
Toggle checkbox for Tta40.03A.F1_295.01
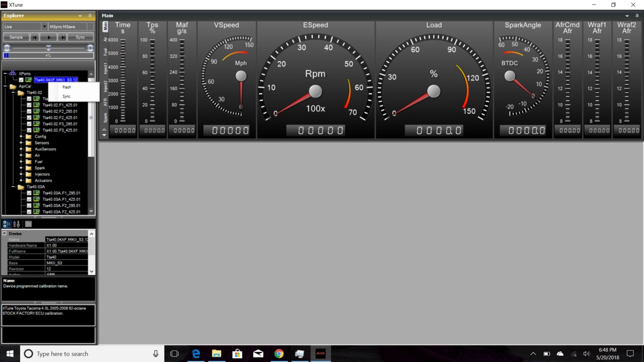(29, 193)
